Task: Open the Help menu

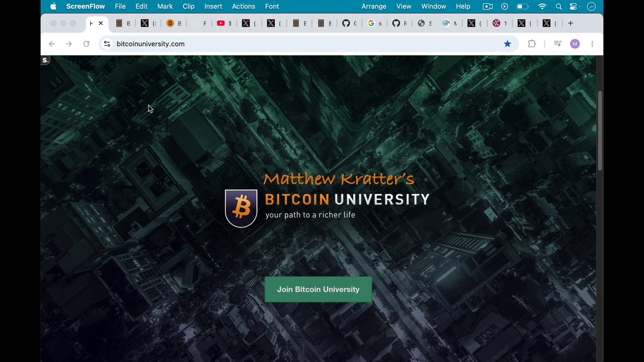Action: (463, 6)
